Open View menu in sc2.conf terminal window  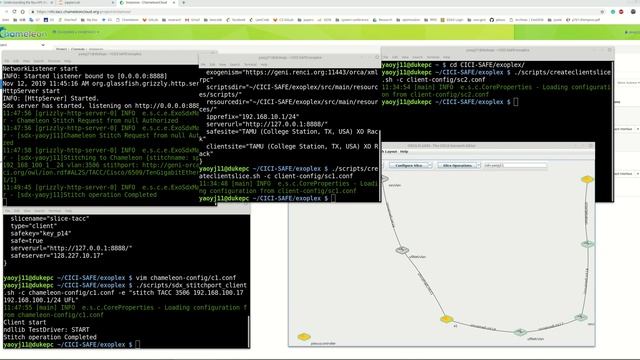[x=405, y=57]
